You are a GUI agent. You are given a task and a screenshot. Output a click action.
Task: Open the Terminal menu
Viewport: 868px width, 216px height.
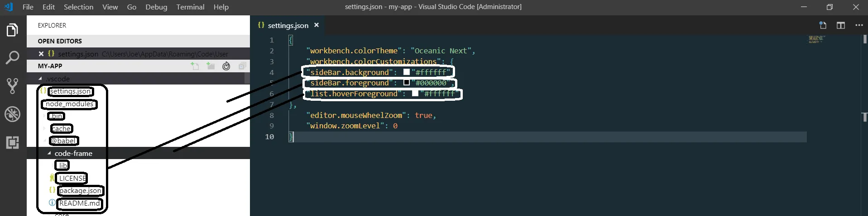(x=190, y=7)
